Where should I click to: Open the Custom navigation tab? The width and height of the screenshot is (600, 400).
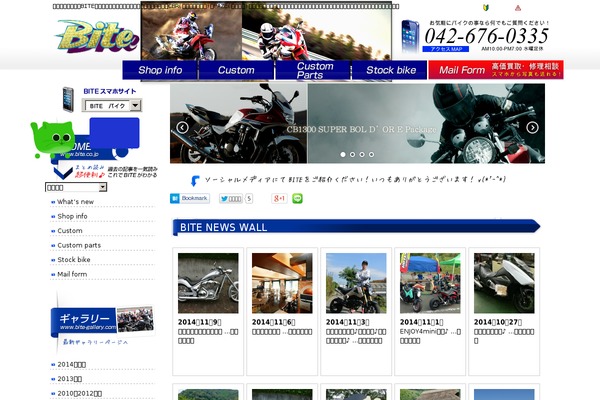tap(236, 70)
